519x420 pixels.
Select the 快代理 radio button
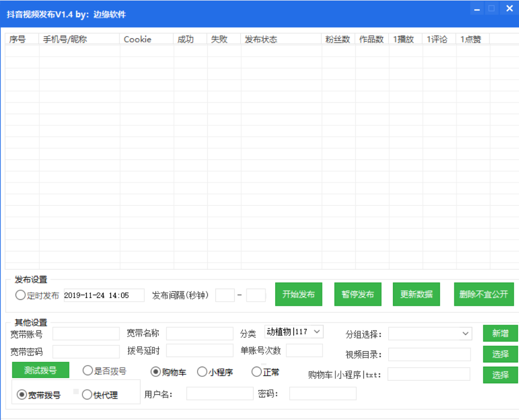point(87,395)
